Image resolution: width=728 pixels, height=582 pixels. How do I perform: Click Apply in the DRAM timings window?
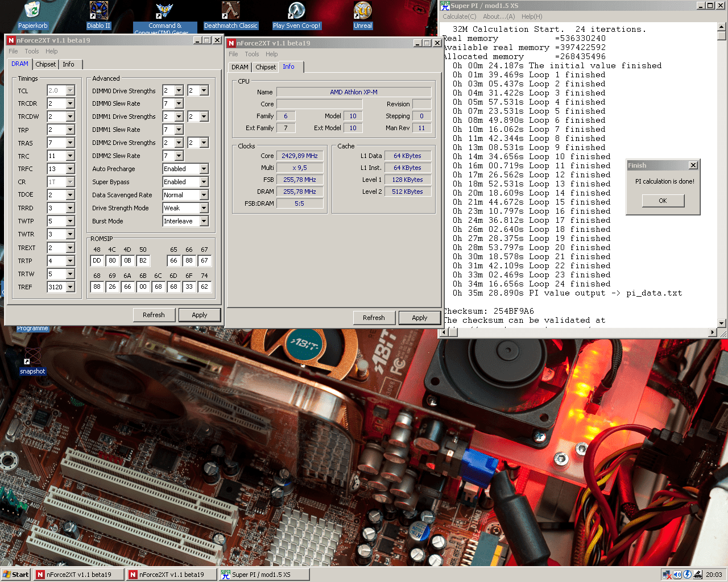click(199, 315)
